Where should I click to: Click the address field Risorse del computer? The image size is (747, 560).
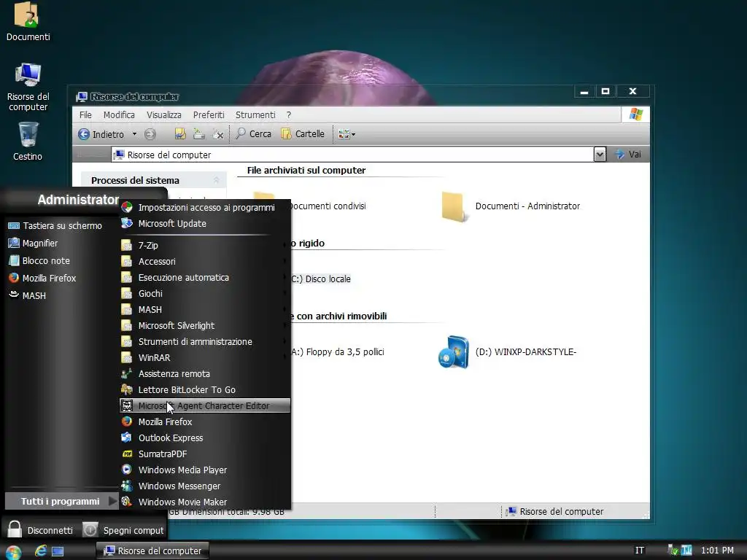click(x=352, y=155)
